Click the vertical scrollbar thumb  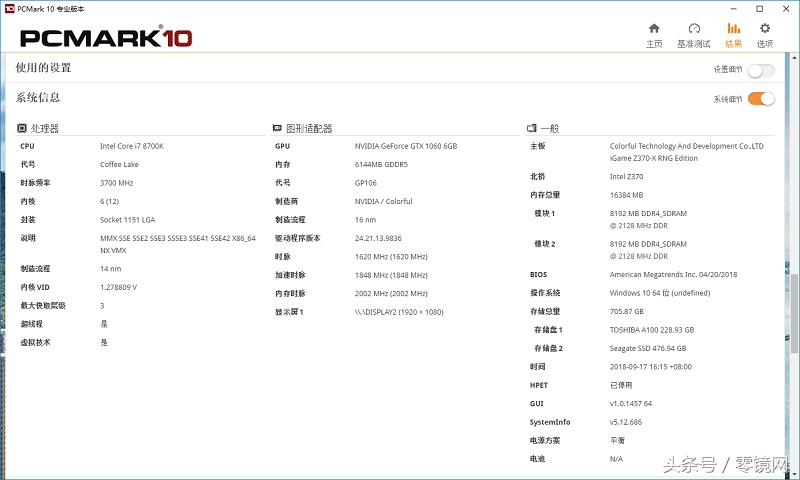794,313
